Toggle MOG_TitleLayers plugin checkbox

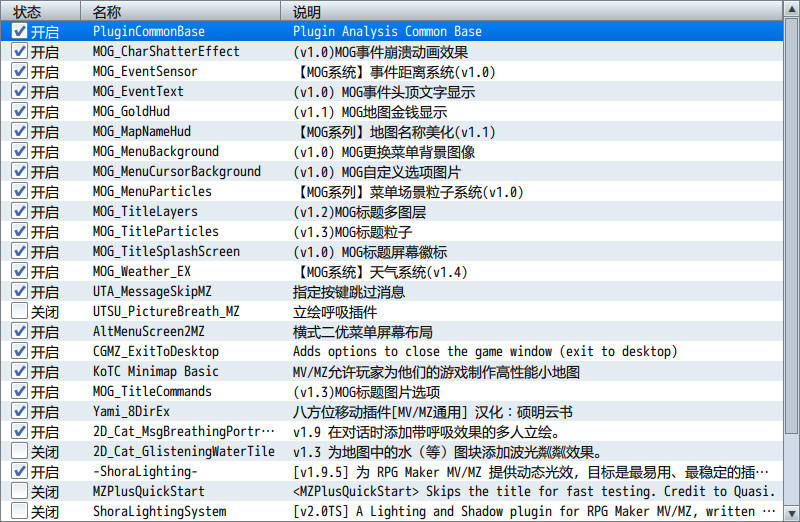point(19,211)
